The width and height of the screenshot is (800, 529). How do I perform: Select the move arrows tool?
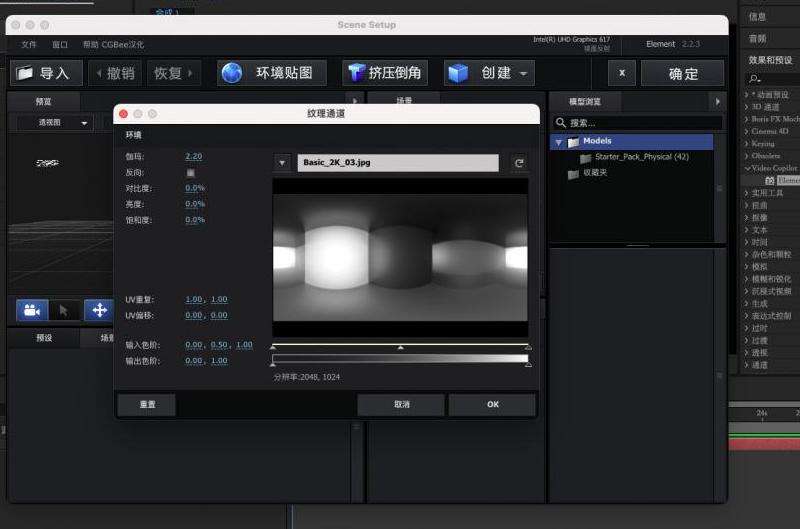(99, 310)
